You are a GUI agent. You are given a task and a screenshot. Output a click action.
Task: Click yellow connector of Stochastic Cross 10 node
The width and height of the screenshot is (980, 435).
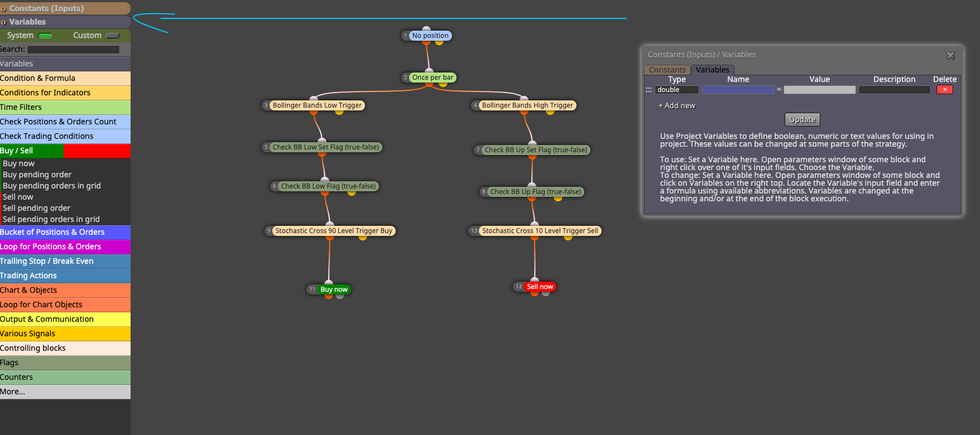point(568,237)
